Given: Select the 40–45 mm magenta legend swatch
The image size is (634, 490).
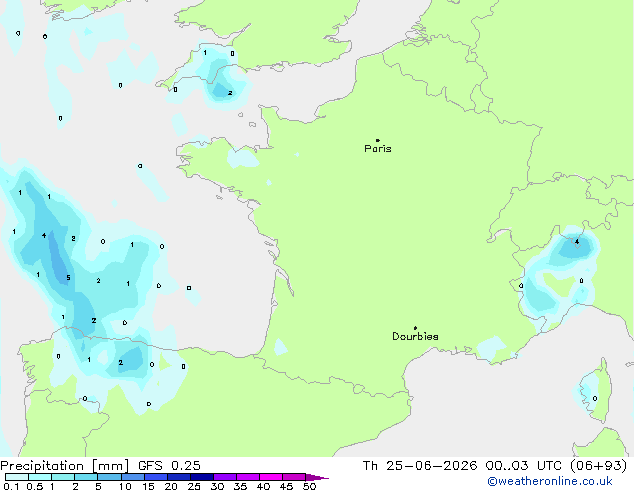Looking at the screenshot, I should click(271, 477).
